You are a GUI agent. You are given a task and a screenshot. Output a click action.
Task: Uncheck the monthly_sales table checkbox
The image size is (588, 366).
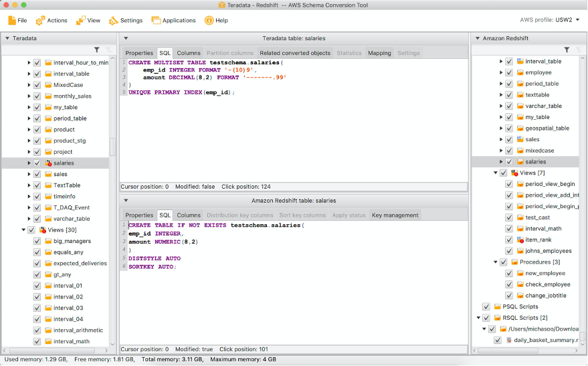pos(37,96)
